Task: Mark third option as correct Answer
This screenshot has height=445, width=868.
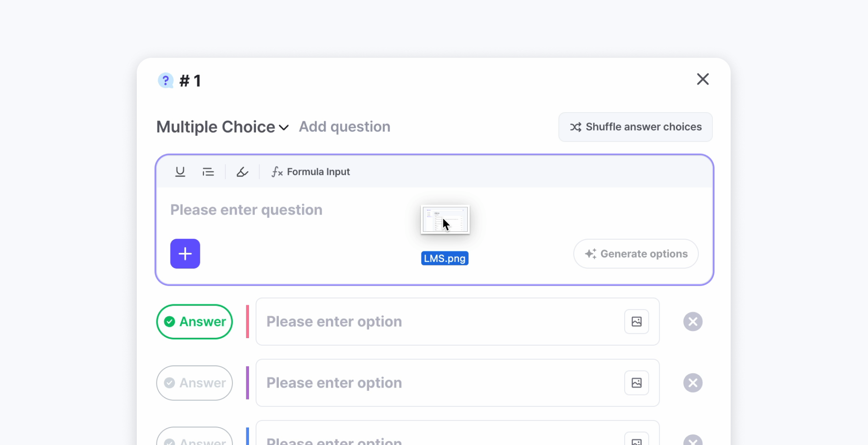Action: pos(195,439)
